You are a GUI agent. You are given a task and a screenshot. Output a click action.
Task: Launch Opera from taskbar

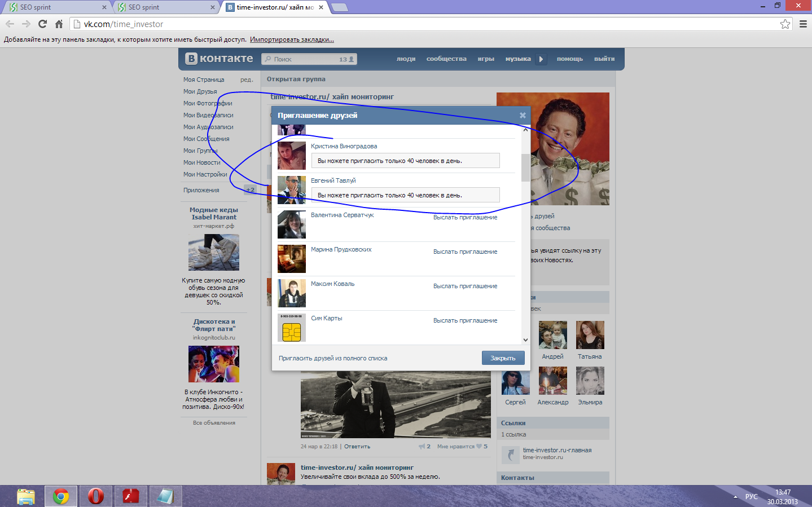96,496
